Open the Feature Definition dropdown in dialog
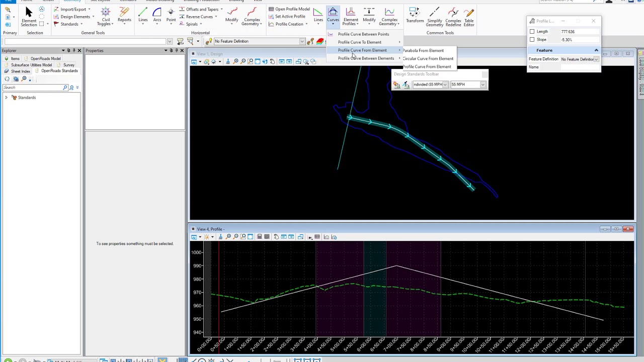The image size is (644, 362). (x=596, y=59)
